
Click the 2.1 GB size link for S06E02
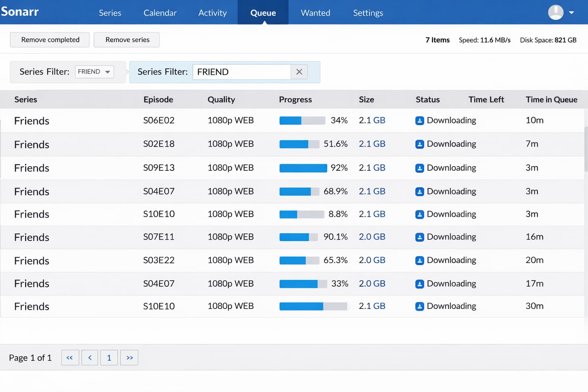pyautogui.click(x=372, y=120)
